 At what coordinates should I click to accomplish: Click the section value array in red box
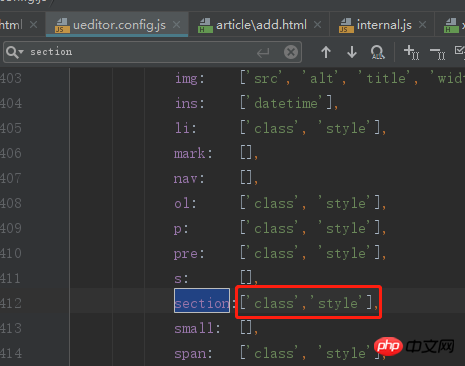[x=308, y=302]
